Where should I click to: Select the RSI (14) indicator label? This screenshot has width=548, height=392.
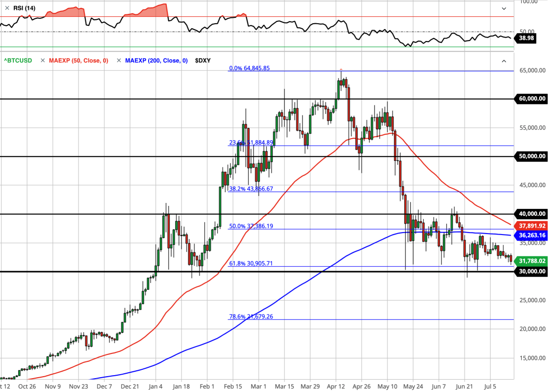24,8
